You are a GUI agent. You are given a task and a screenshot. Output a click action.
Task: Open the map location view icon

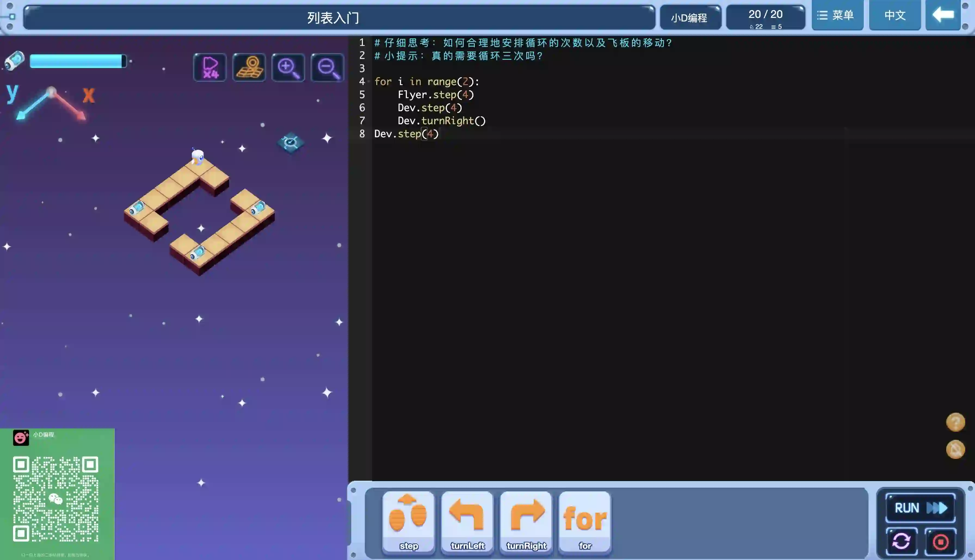pos(249,68)
